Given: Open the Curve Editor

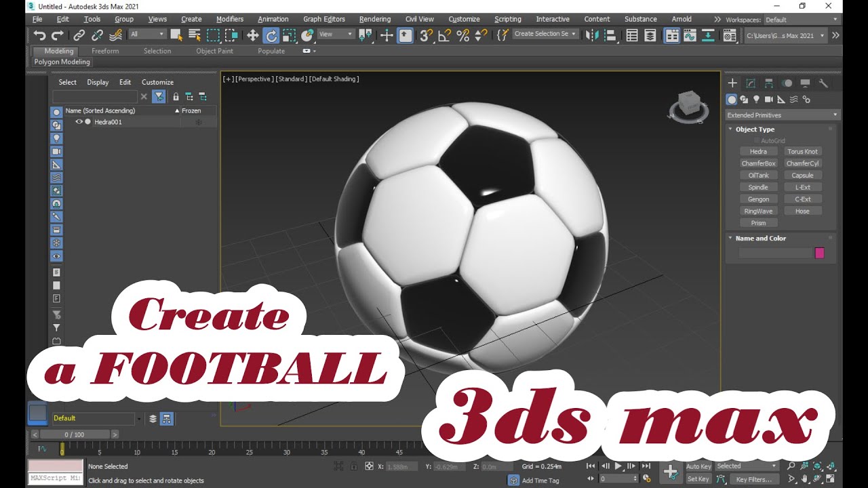Looking at the screenshot, I should click(690, 35).
